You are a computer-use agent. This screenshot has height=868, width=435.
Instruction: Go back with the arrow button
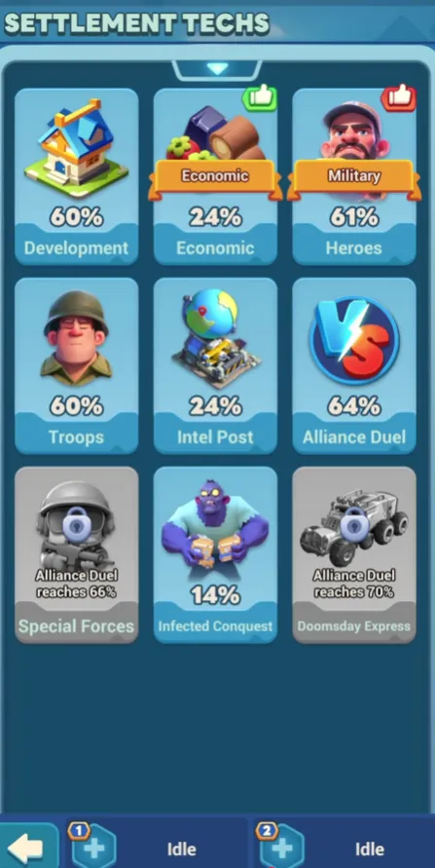point(27,847)
